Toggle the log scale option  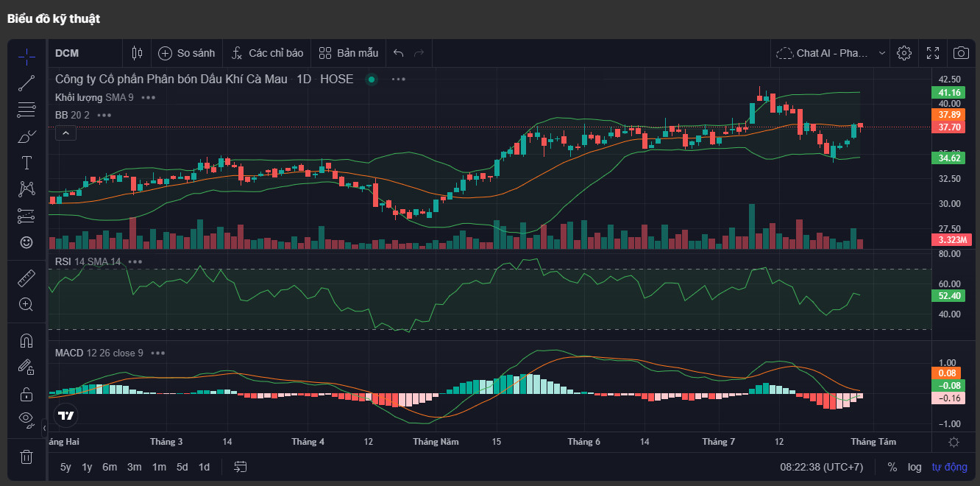pyautogui.click(x=915, y=467)
